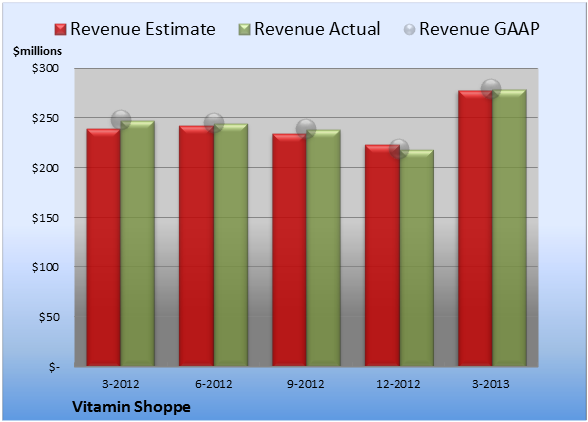Click the 3-2012 quarter label

[121, 384]
